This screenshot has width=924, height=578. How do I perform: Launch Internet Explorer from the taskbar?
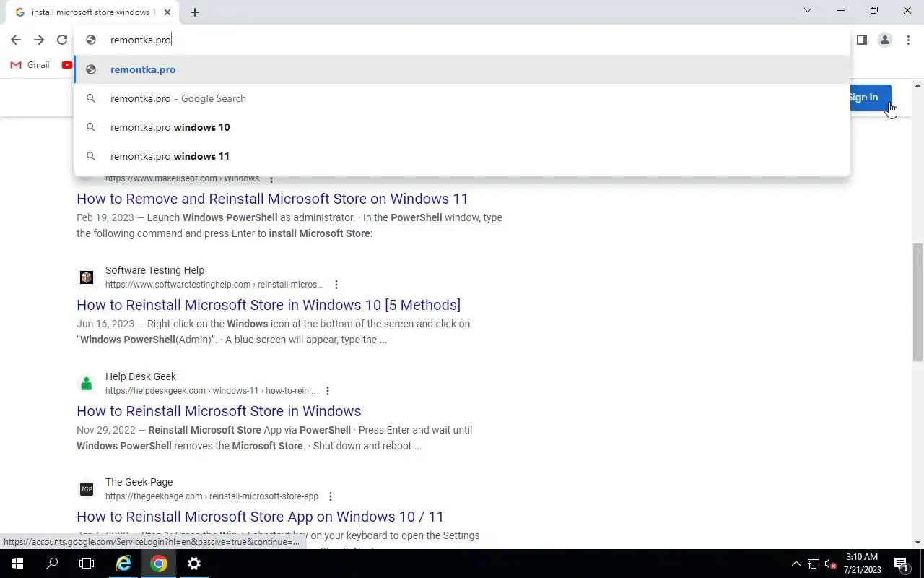123,564
